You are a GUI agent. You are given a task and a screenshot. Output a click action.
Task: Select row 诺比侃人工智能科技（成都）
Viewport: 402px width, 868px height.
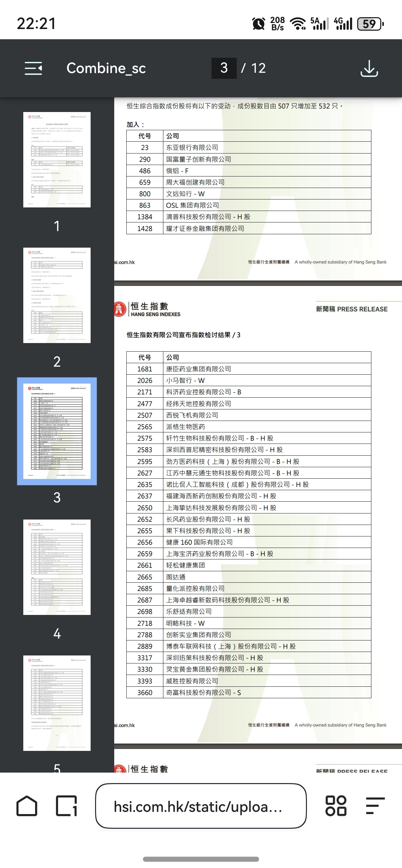tap(249, 484)
